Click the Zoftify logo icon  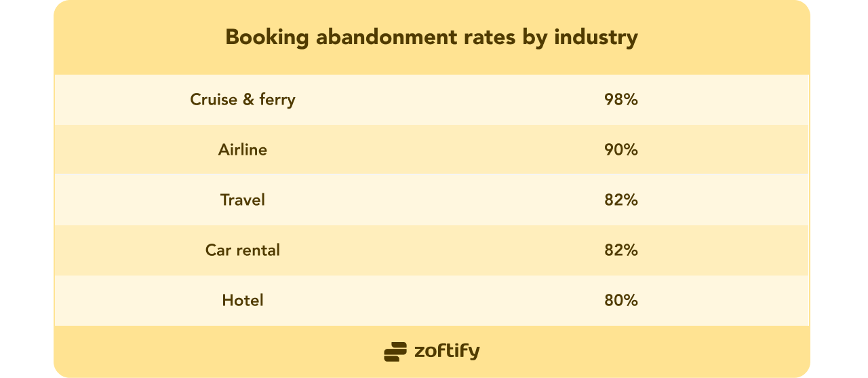click(395, 352)
